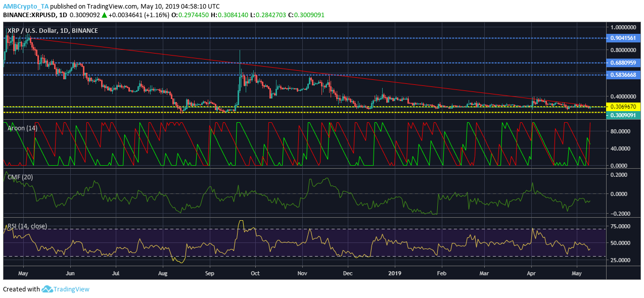Click the green up arrow price indicator

pyautogui.click(x=104, y=15)
